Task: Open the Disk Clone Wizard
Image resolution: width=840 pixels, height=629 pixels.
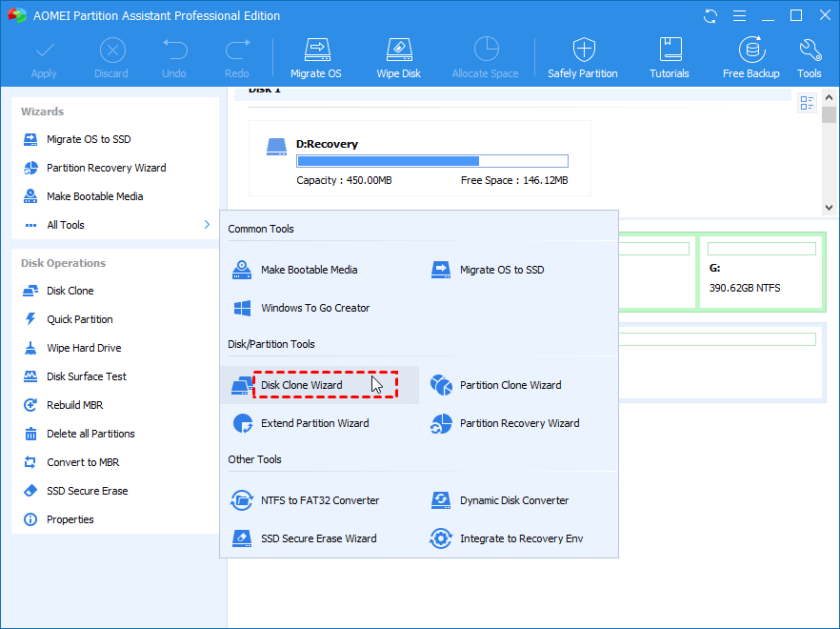Action: pos(320,385)
